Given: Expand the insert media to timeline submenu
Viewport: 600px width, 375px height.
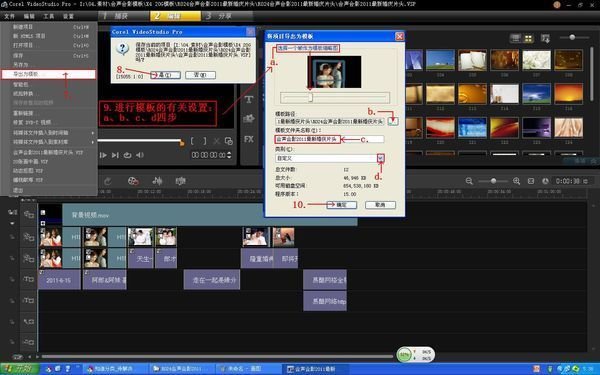Looking at the screenshot, I should click(x=50, y=132).
